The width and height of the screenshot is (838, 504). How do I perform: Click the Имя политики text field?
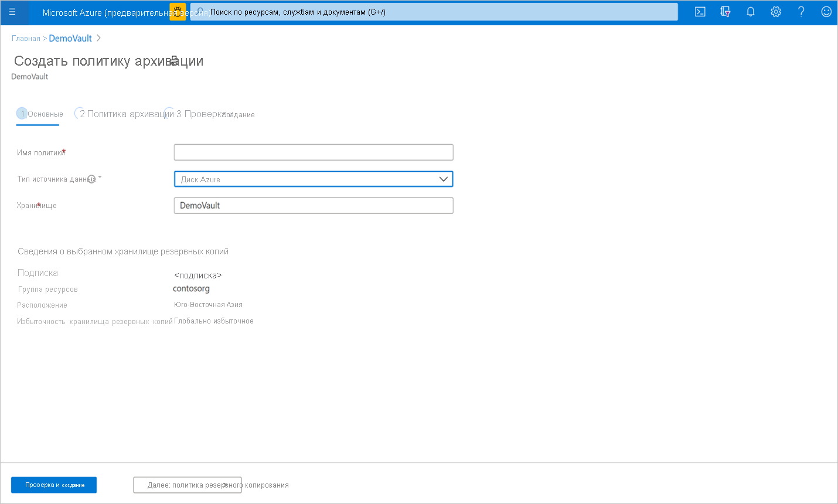coord(314,152)
